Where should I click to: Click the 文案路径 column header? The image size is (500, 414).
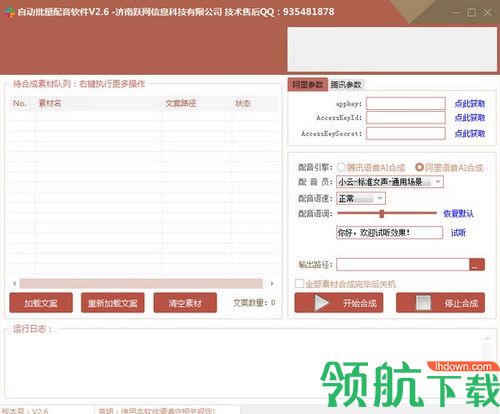pyautogui.click(x=197, y=103)
